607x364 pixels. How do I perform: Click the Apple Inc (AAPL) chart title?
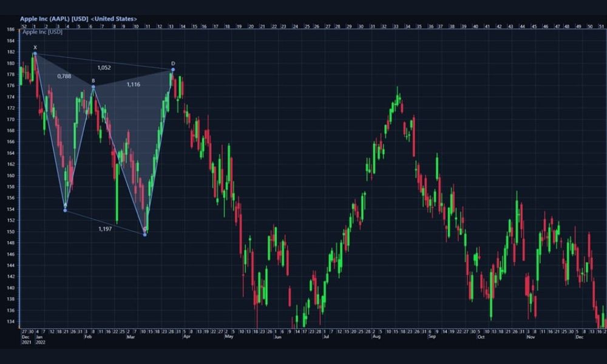(x=78, y=19)
